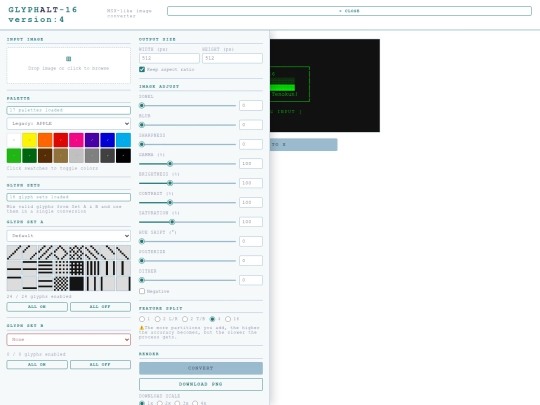Toggle the solid black glyph
Image resolution: width=540 pixels, height=405 pixels.
(76, 284)
